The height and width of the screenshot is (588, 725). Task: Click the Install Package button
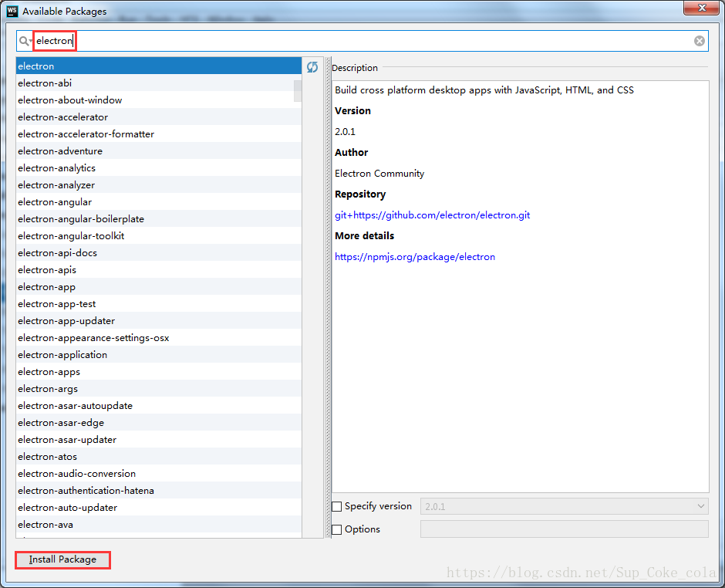point(63,559)
